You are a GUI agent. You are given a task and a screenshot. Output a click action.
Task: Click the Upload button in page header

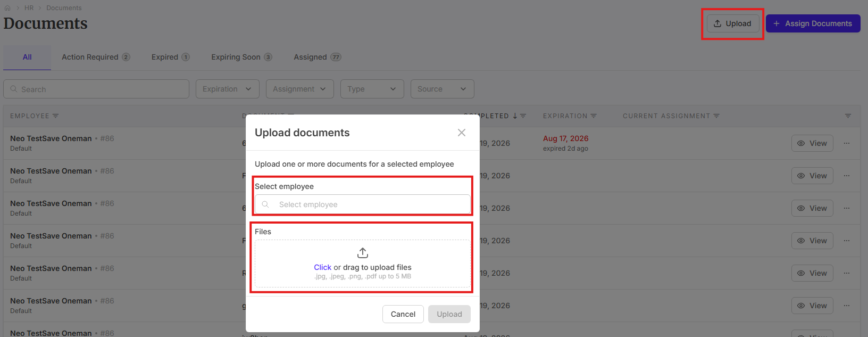(732, 23)
